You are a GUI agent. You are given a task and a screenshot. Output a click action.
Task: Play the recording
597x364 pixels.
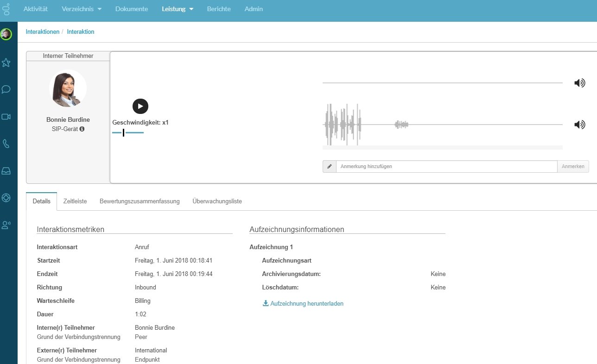(140, 106)
